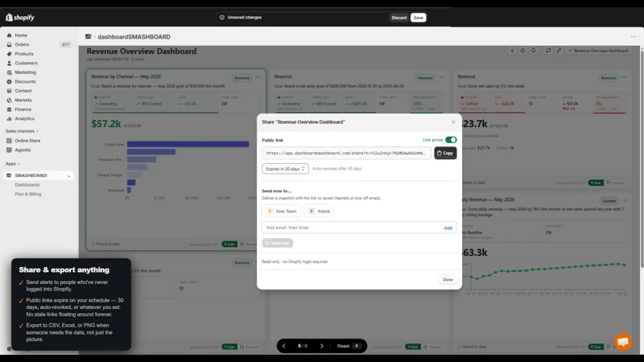Click the $57.2k revenue value
Screen dimensions: 644x362
click(106, 124)
